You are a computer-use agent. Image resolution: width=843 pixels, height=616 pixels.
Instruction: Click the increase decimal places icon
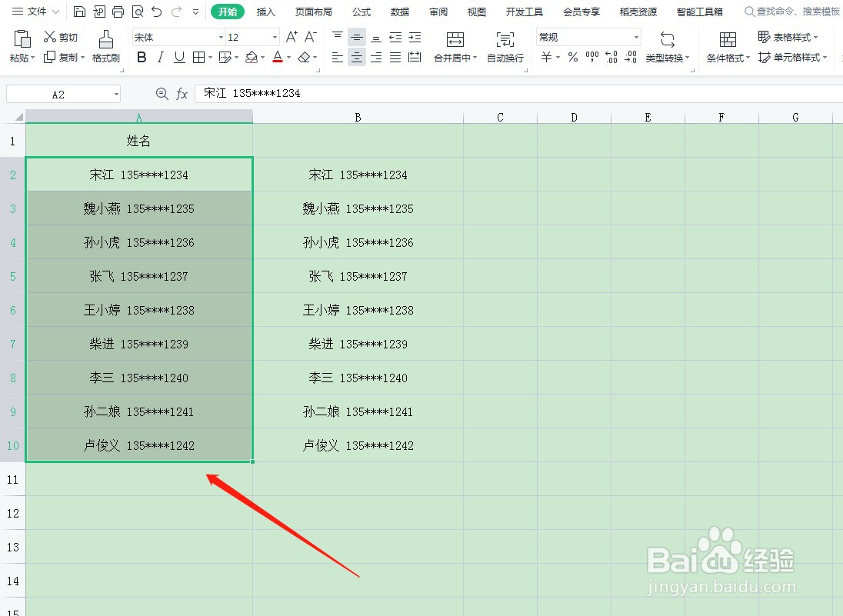pos(611,57)
